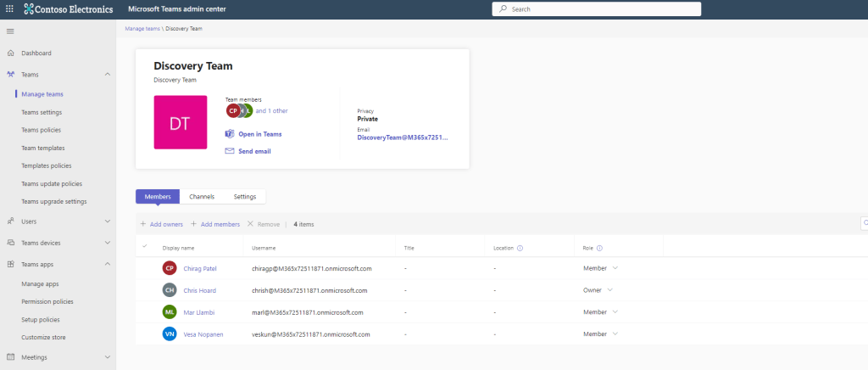Switch to the Channels tab
Viewport: 868px width, 370px height.
(202, 197)
